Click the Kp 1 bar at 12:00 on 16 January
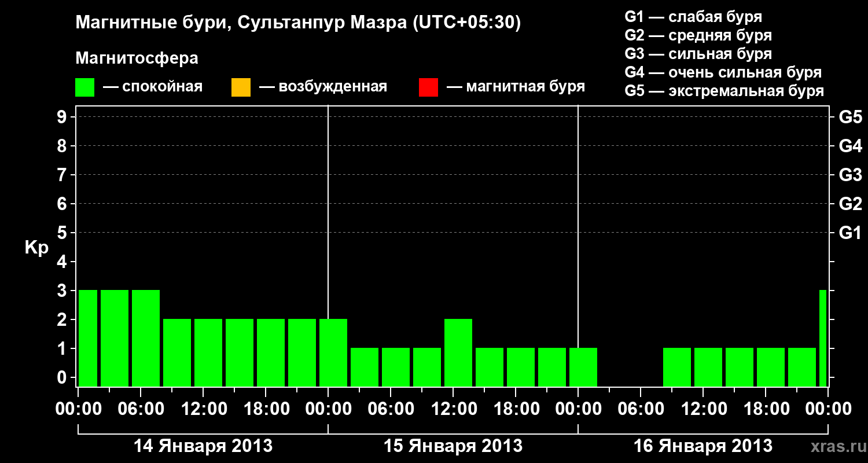Image resolution: width=868 pixels, height=463 pixels. (x=708, y=367)
